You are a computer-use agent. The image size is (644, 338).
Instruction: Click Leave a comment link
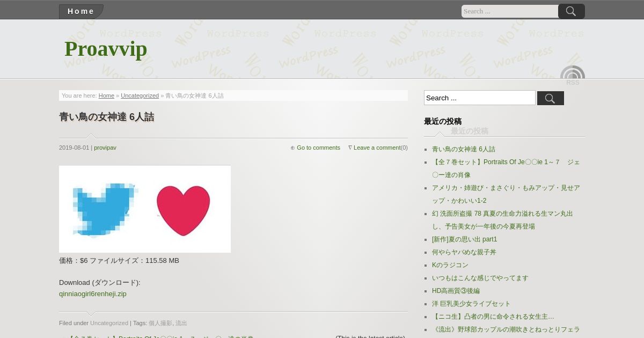click(377, 148)
